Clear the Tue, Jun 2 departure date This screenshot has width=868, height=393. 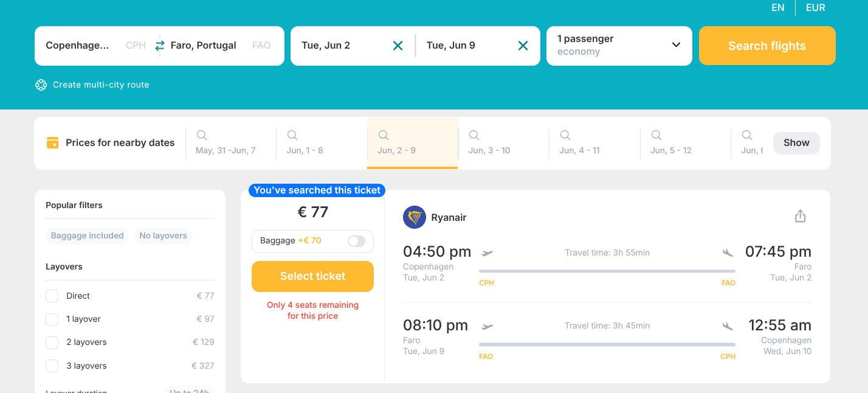tap(398, 46)
